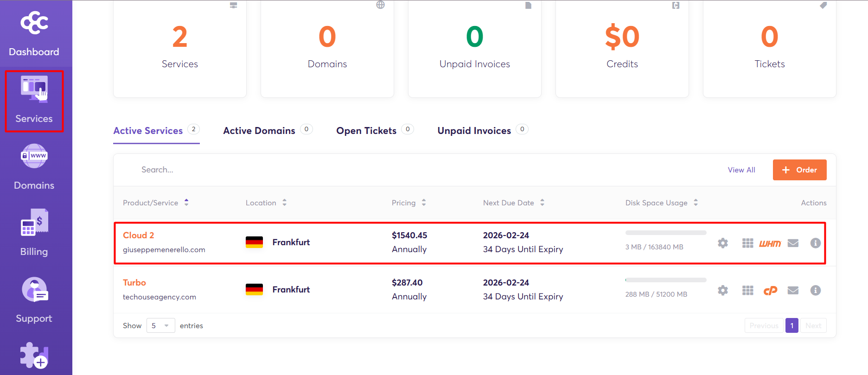Open settings gear for Cloud 2
The width and height of the screenshot is (868, 375).
(723, 243)
